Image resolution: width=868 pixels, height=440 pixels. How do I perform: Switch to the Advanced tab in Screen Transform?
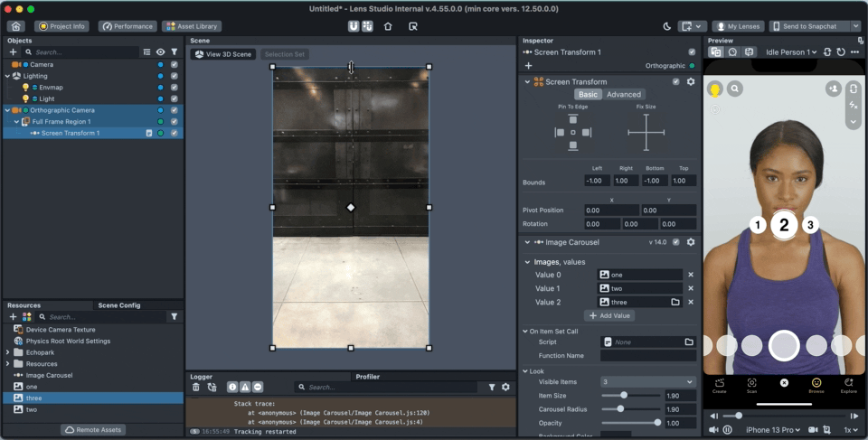tap(623, 94)
